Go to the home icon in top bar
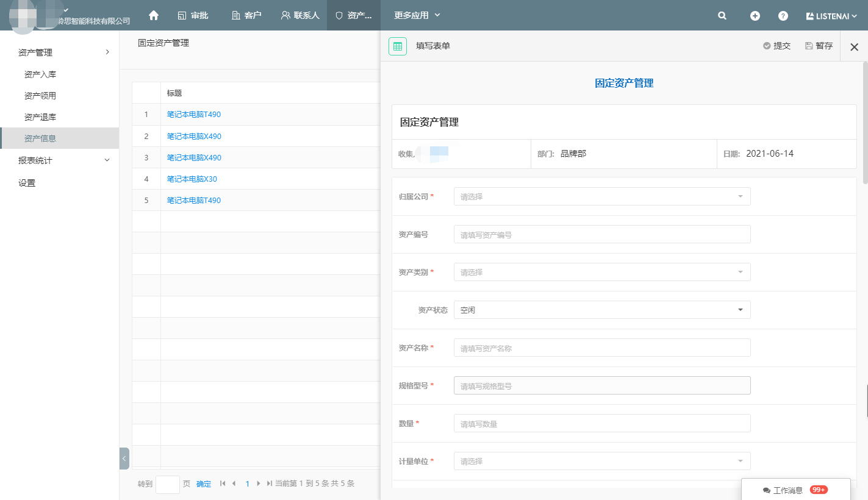This screenshot has height=500, width=868. [154, 15]
